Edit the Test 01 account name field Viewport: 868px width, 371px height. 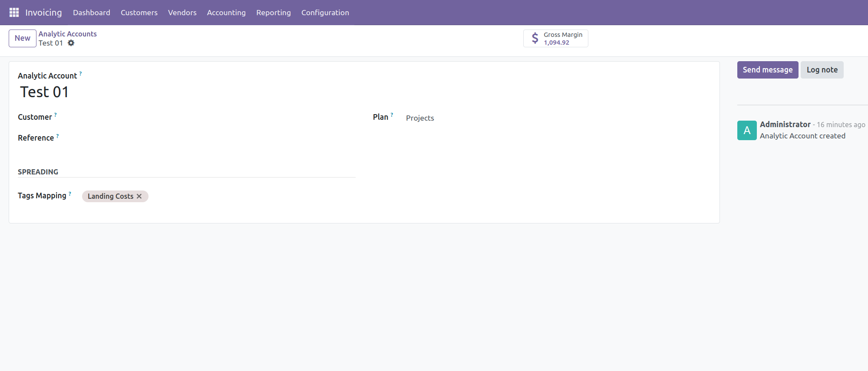point(365,92)
